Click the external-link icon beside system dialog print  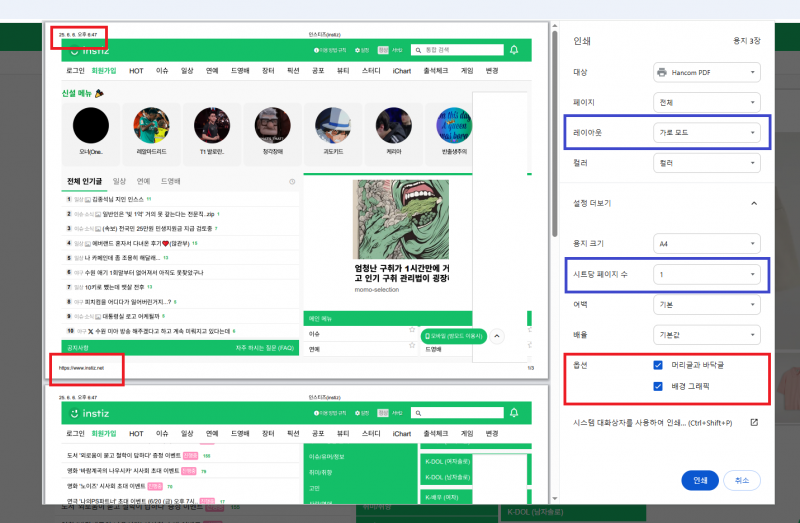[x=754, y=422]
